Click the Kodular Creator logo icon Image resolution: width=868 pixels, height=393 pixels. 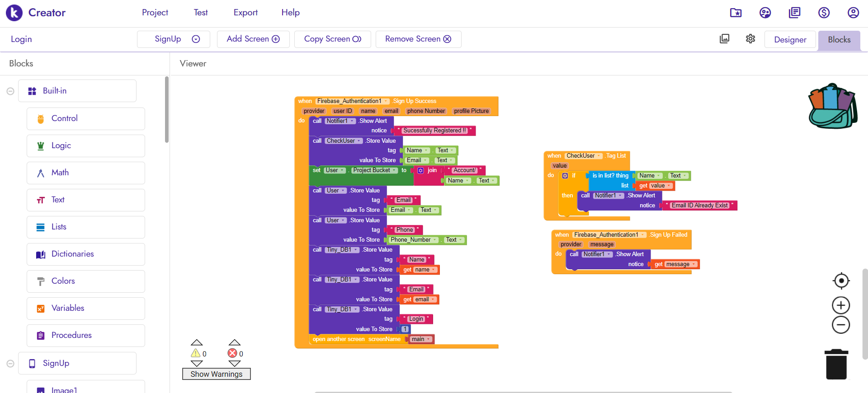[14, 13]
